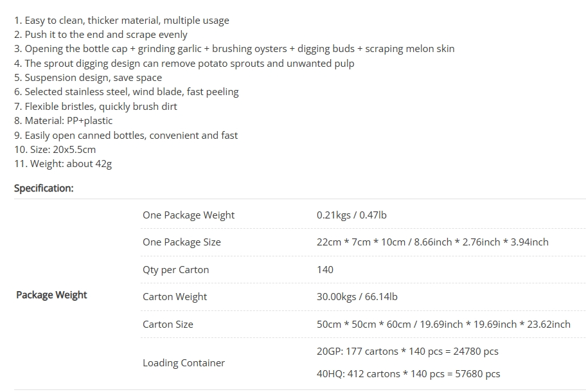Select the 30.00kgs / 66.14lb value
This screenshot has height=392, width=586.
(357, 297)
